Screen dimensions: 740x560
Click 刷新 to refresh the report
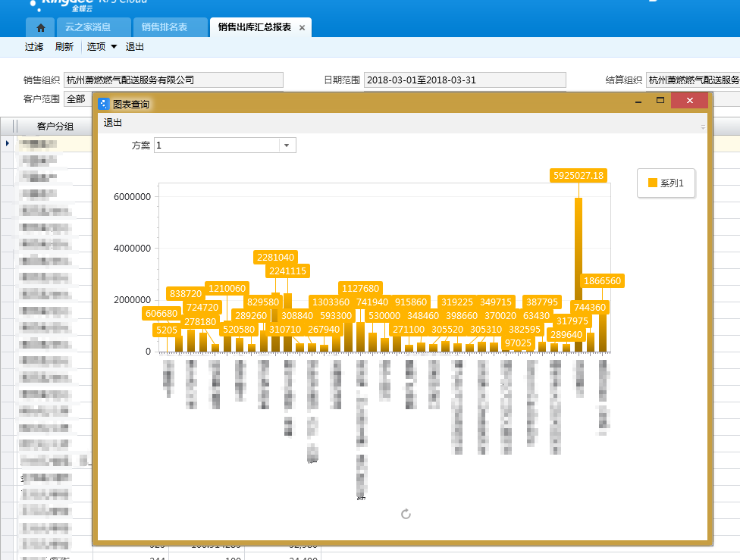[x=64, y=47]
